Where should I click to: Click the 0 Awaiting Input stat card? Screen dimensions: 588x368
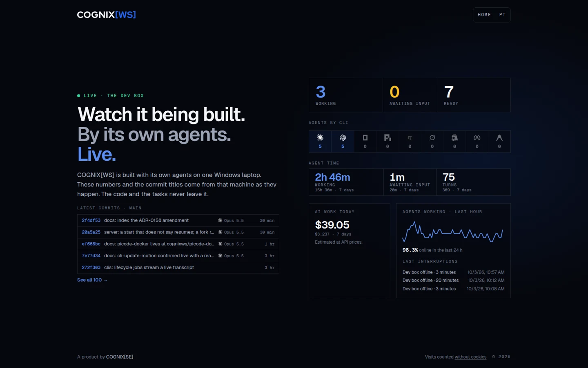(x=410, y=95)
